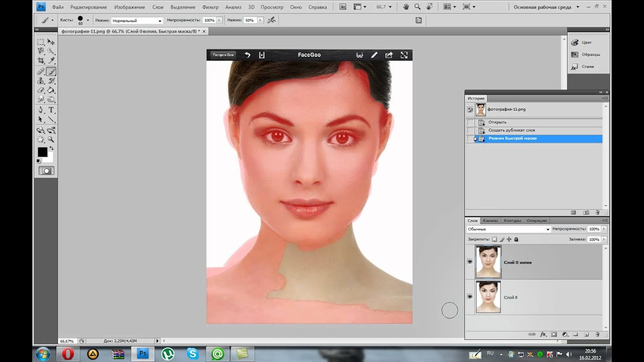Select the Move tool
Viewport: 644px width, 362px height.
51,42
